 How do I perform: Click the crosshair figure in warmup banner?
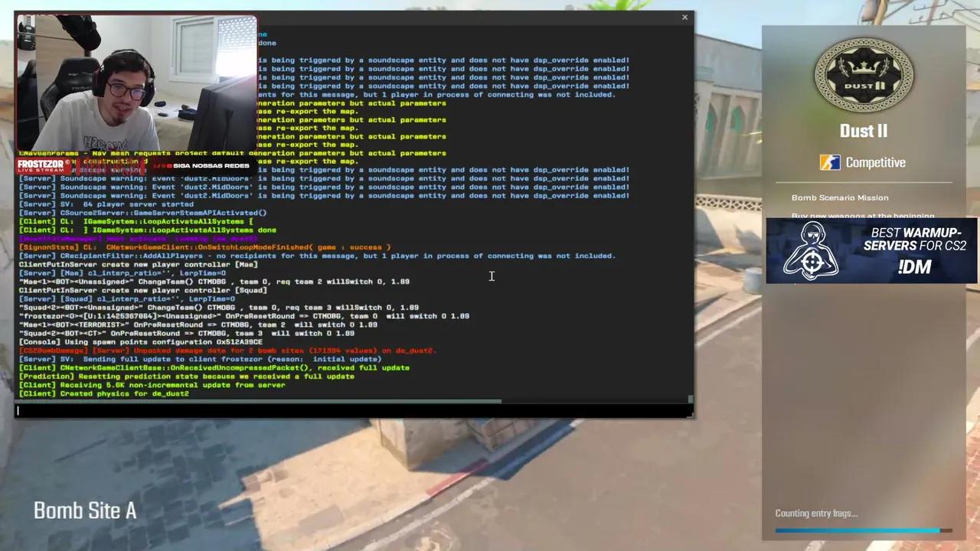click(813, 251)
